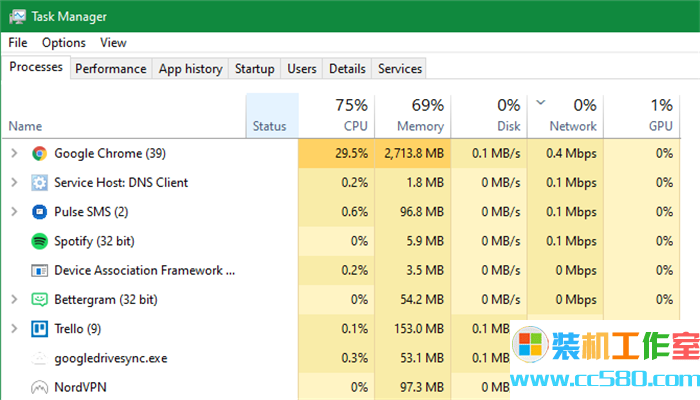Screen dimensions: 700x400
Task: Click the Google Chrome process icon
Action: tap(39, 154)
